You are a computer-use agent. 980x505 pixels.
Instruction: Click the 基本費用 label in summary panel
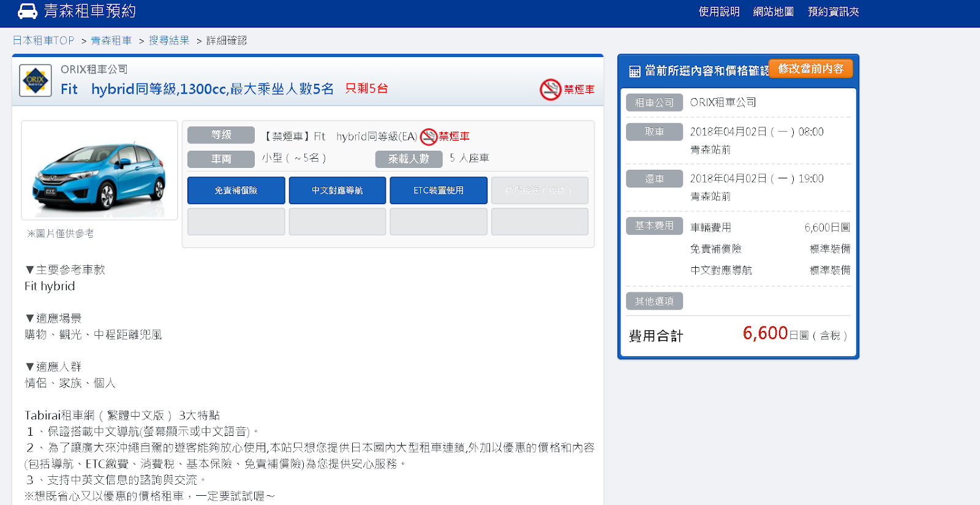point(654,226)
